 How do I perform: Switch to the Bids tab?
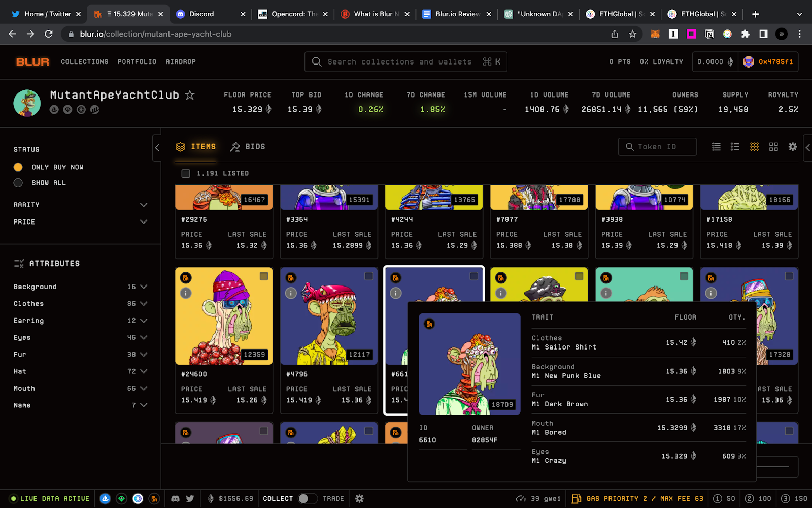coord(248,147)
